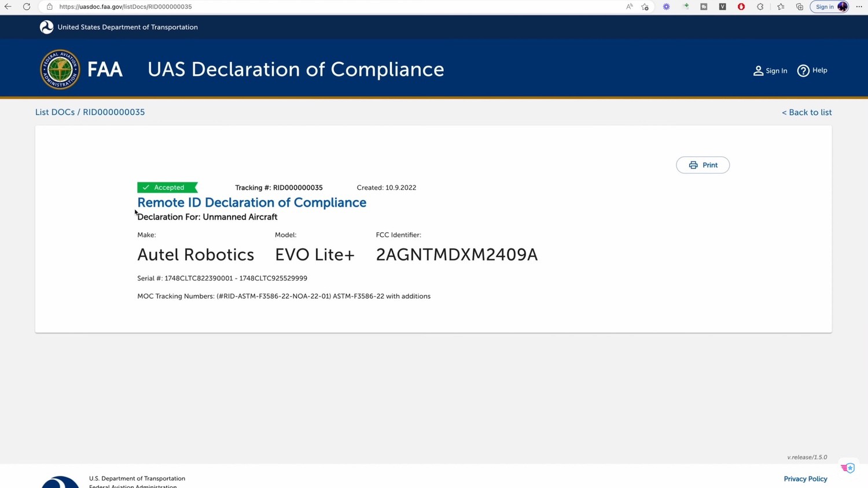
Task: Open the browser profile avatar menu
Action: 843,6
